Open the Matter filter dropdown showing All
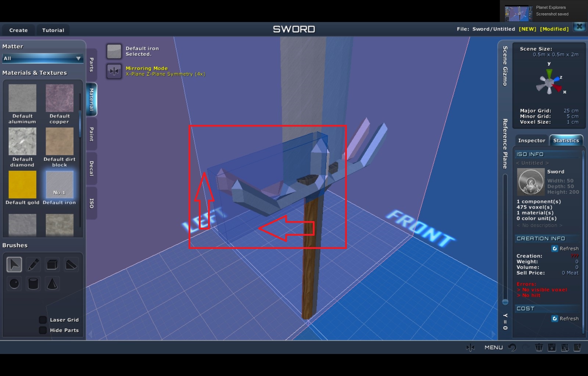The height and width of the screenshot is (376, 588). (42, 58)
